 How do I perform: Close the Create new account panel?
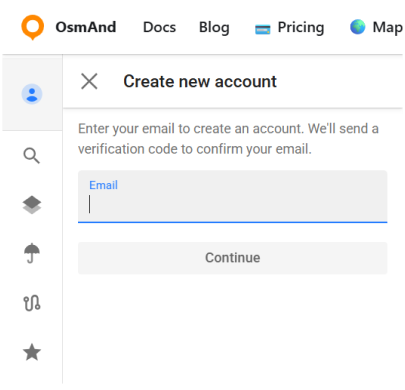pos(89,81)
